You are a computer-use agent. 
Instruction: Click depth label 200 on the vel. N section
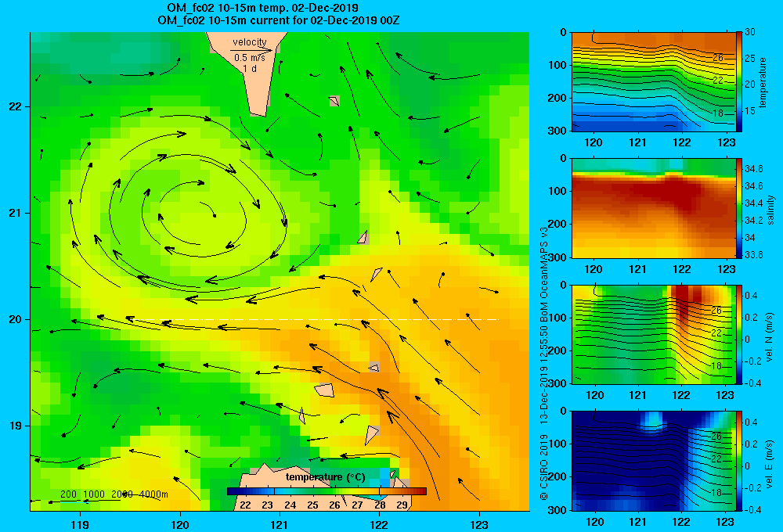(558, 350)
